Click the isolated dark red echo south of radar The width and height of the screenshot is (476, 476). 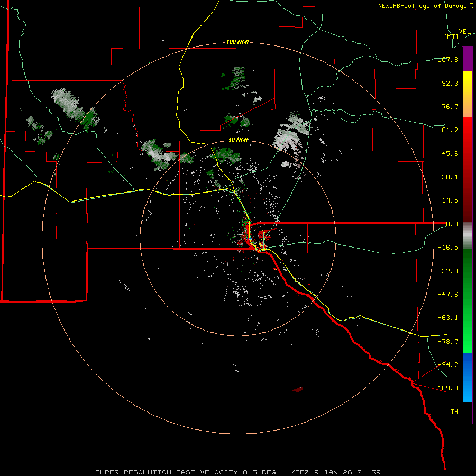click(298, 389)
